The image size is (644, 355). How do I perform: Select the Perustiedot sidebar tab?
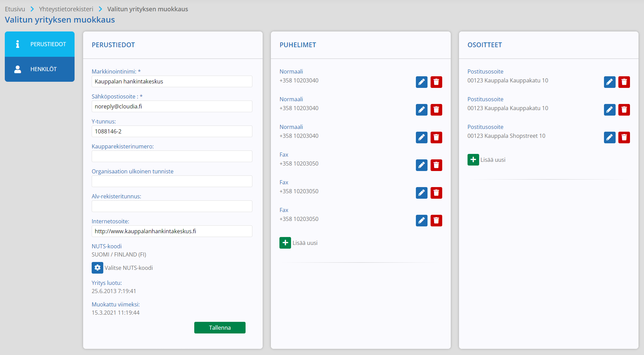tap(40, 44)
